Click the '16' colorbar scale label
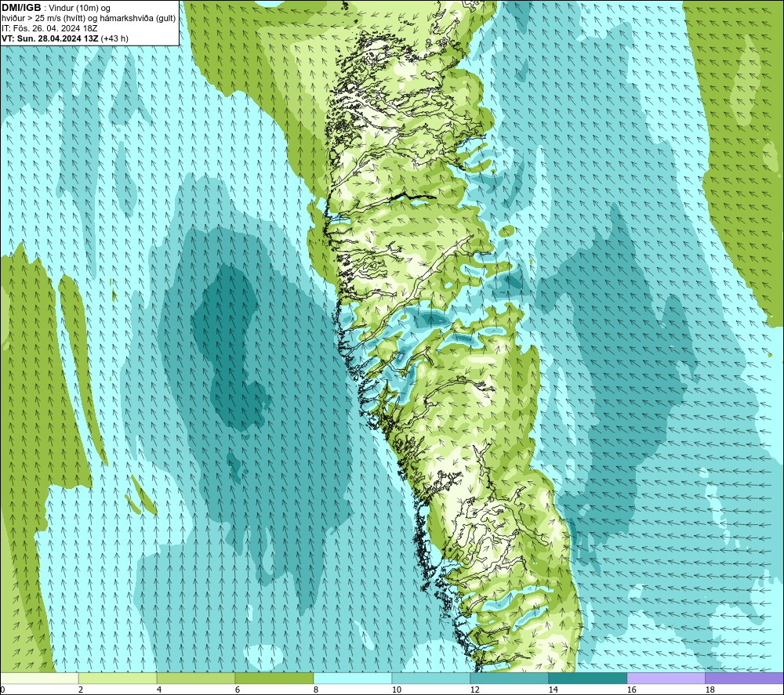Viewport: 784px width, 695px height. tap(631, 690)
